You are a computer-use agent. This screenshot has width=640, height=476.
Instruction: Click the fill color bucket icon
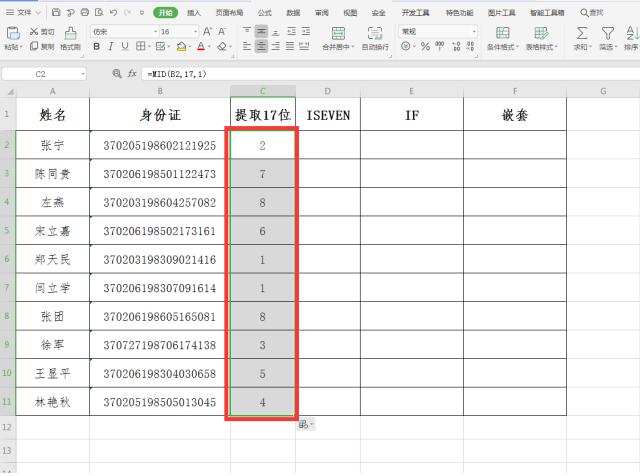click(181, 47)
